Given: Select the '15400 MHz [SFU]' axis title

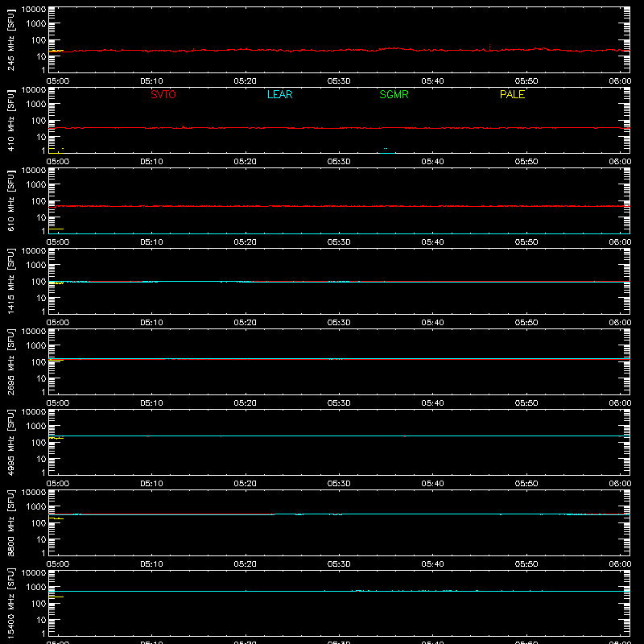Looking at the screenshot, I should pyautogui.click(x=11, y=604).
